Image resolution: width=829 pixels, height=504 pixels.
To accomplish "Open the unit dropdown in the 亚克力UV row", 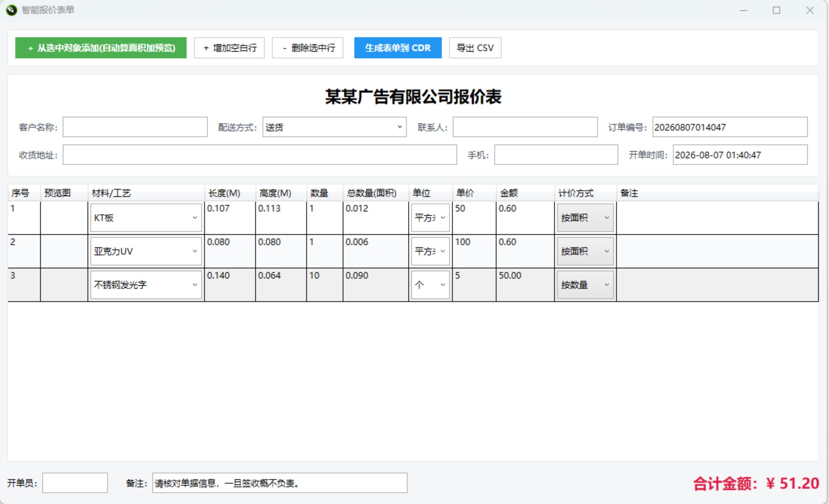I will (430, 251).
